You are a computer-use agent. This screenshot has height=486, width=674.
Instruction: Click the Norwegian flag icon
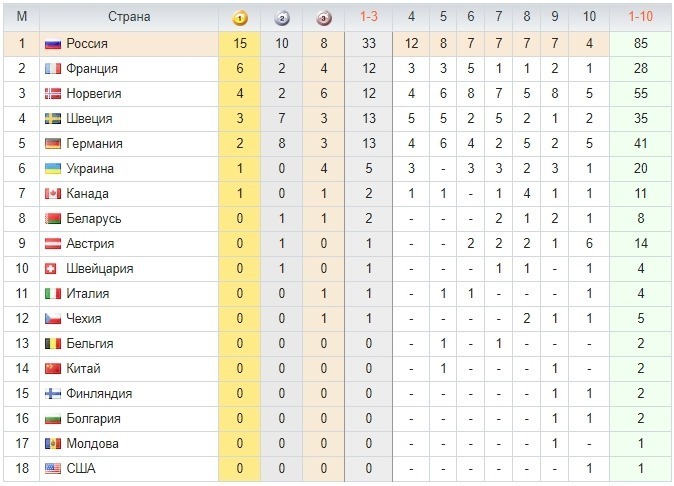coord(53,94)
